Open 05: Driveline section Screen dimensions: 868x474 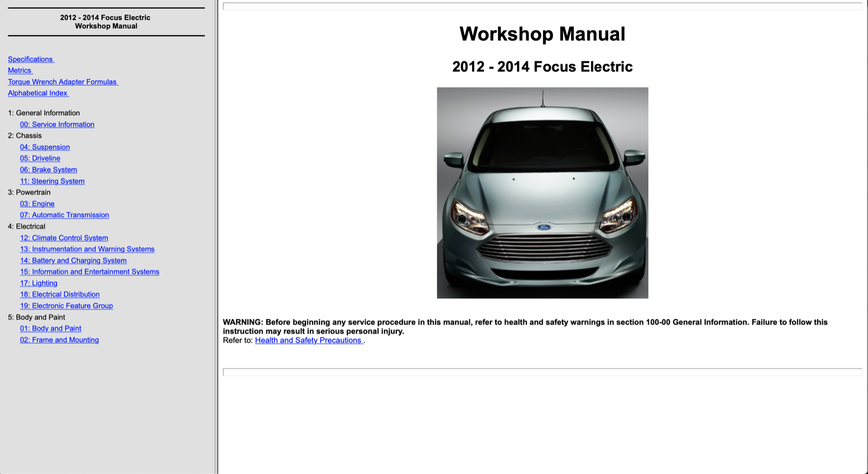click(40, 158)
